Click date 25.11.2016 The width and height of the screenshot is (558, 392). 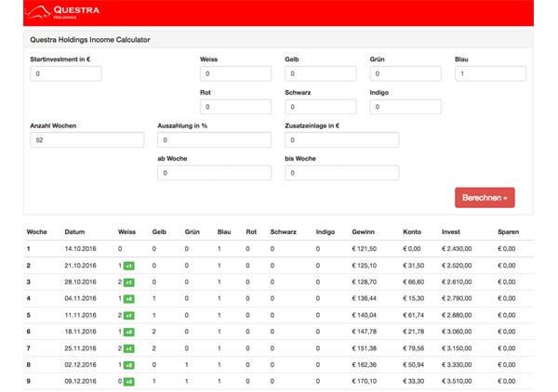pyautogui.click(x=80, y=348)
